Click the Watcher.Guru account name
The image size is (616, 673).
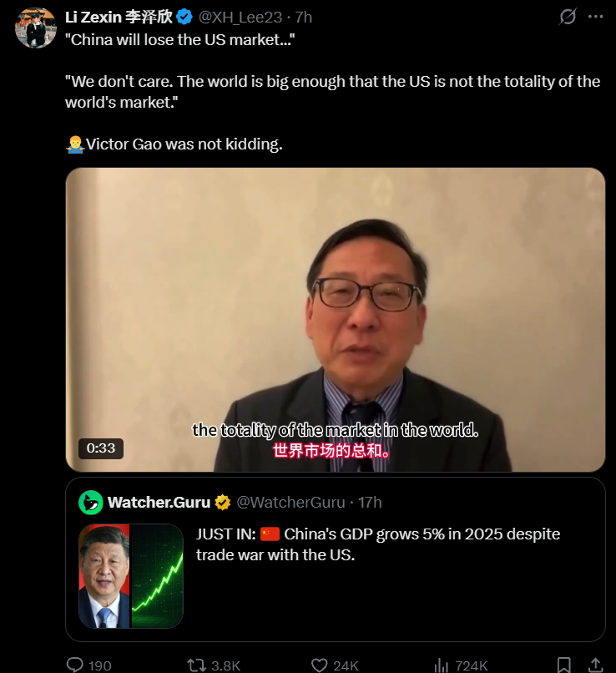pyautogui.click(x=159, y=502)
